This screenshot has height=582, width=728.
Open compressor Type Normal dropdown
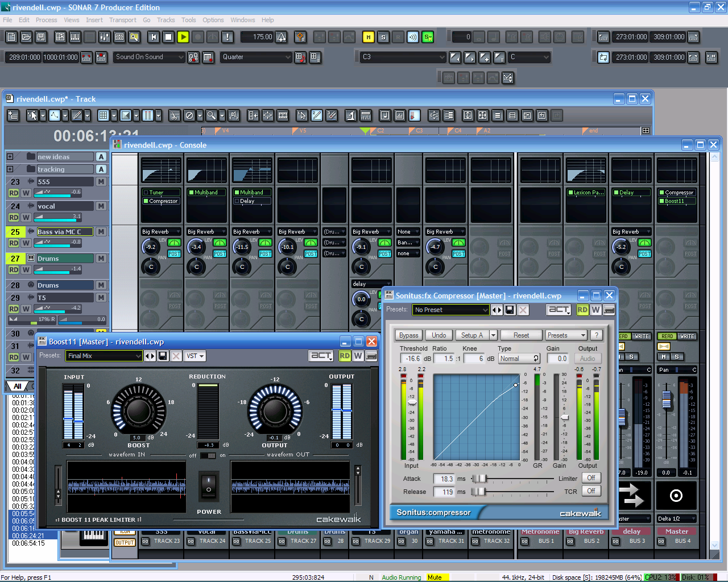click(519, 359)
